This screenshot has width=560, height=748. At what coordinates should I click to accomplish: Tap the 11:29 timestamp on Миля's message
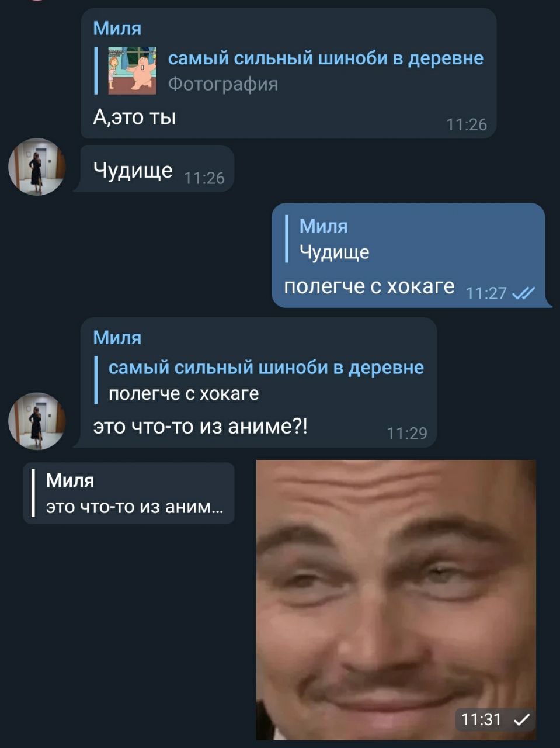[407, 433]
